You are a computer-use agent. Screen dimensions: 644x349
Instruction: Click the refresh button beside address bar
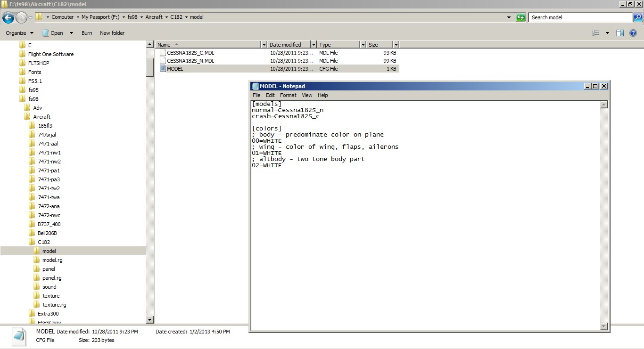point(520,17)
